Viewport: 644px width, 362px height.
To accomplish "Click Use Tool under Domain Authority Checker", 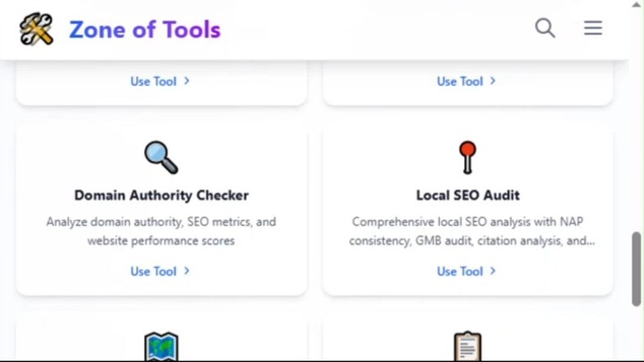I will coord(160,272).
